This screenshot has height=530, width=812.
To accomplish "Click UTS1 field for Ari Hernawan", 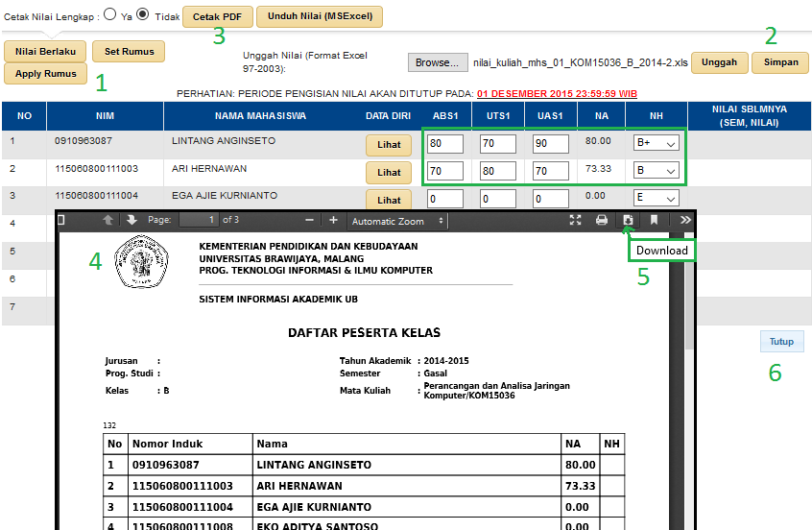I will tap(497, 171).
